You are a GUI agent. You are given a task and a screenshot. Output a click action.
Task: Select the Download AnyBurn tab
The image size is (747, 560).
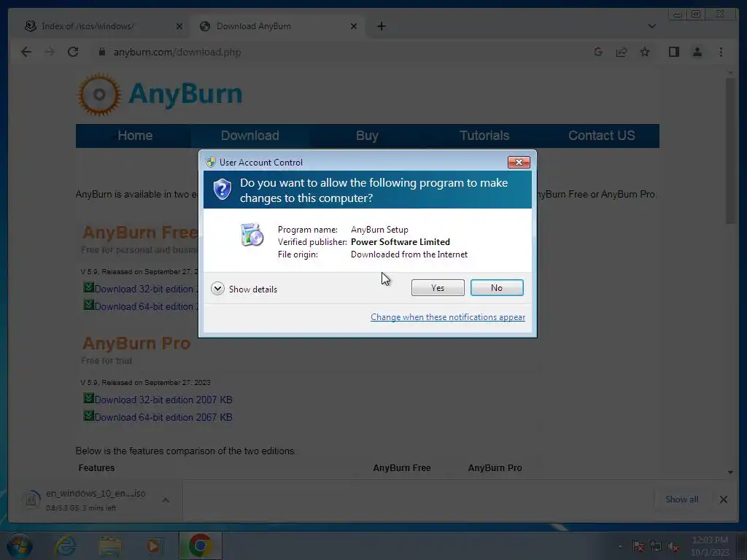coord(276,26)
